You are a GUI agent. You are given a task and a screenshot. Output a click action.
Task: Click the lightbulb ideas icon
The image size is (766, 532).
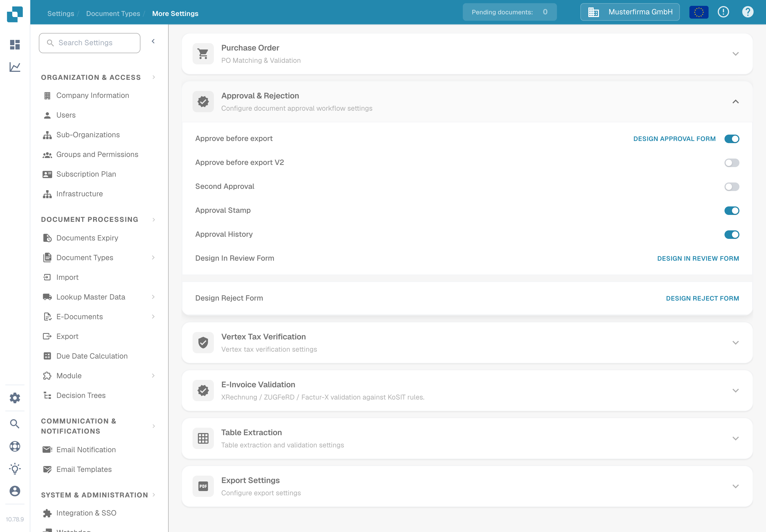(15, 469)
